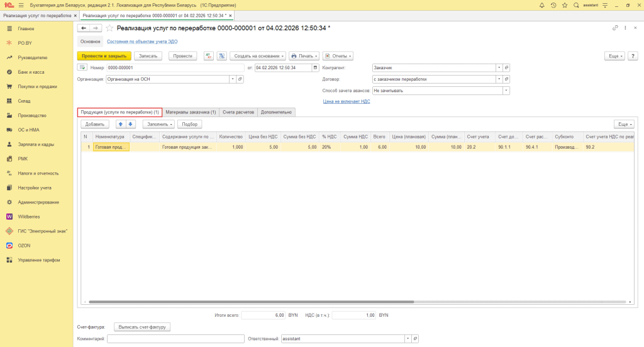644x347 pixels.
Task: Expand the Создать на основании dropdown
Action: [258, 55]
